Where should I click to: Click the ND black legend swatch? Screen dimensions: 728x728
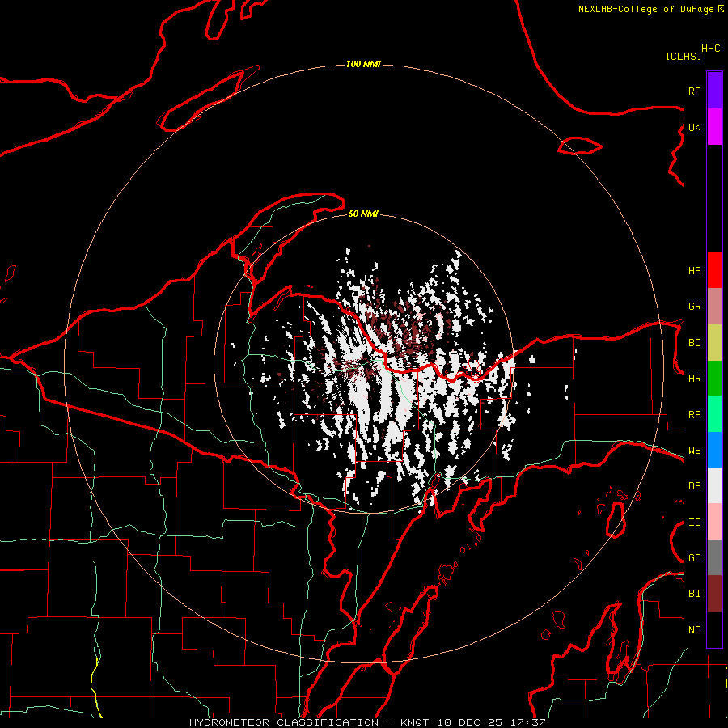[x=714, y=629]
